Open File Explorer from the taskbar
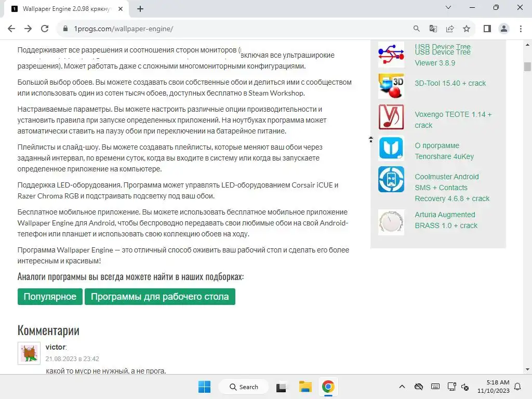Viewport: 532px width, 399px height. (x=305, y=387)
